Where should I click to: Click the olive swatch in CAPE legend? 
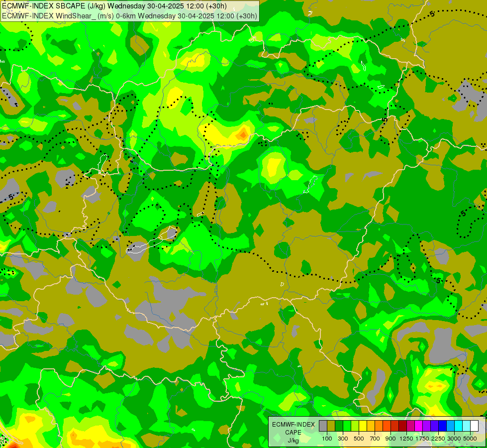click(x=331, y=426)
